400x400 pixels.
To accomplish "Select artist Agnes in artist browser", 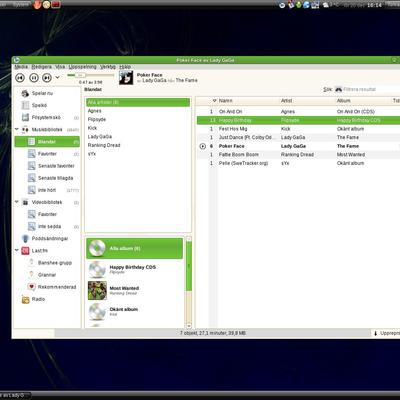I will click(95, 111).
